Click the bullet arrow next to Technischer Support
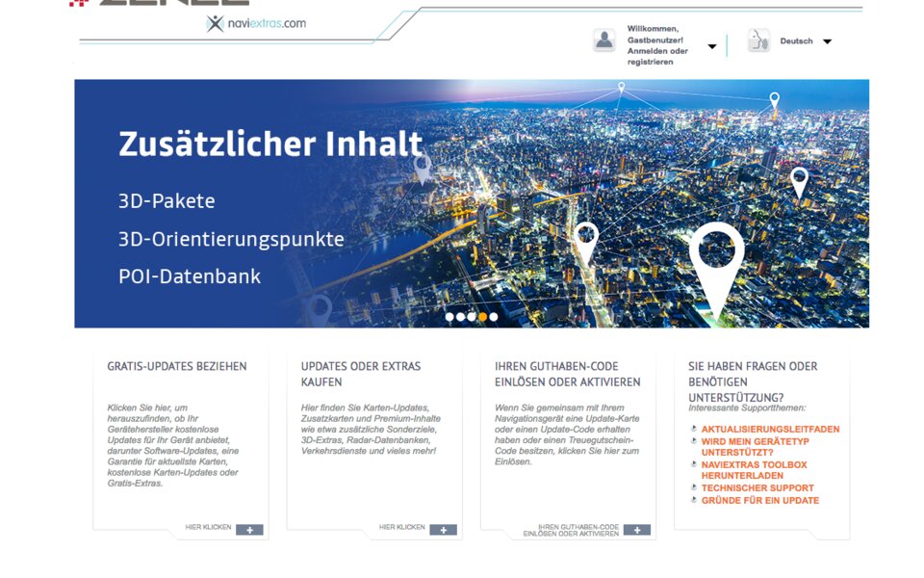The width and height of the screenshot is (924, 578). pyautogui.click(x=694, y=487)
